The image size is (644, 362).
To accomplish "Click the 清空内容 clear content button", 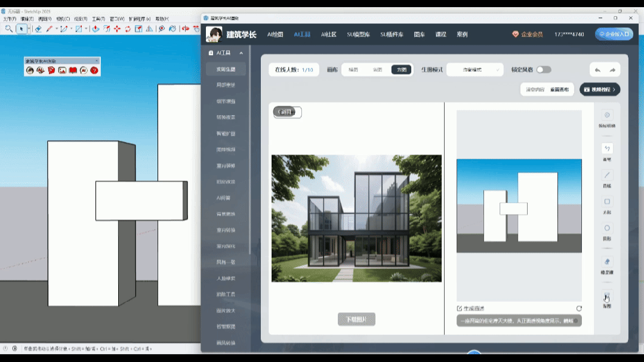I will 535,89.
